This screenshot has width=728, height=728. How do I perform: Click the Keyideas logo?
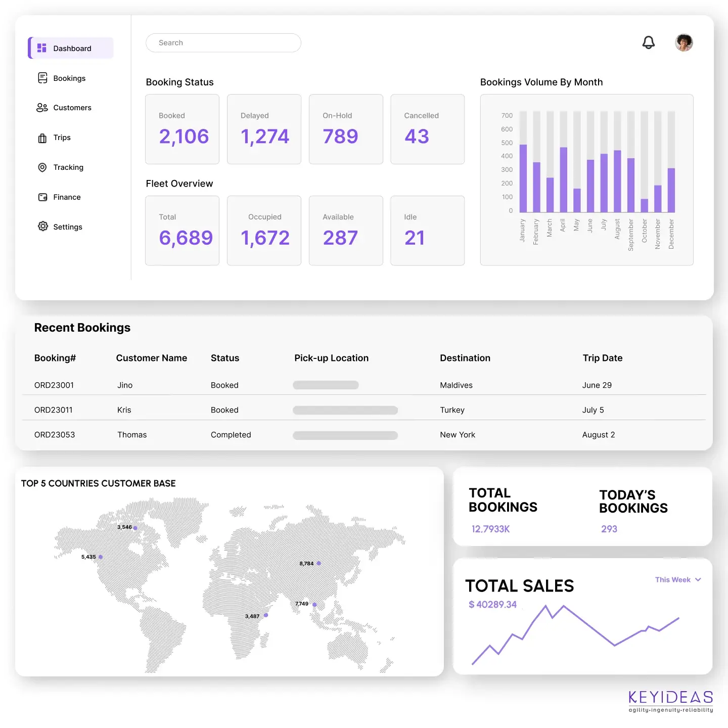(671, 702)
